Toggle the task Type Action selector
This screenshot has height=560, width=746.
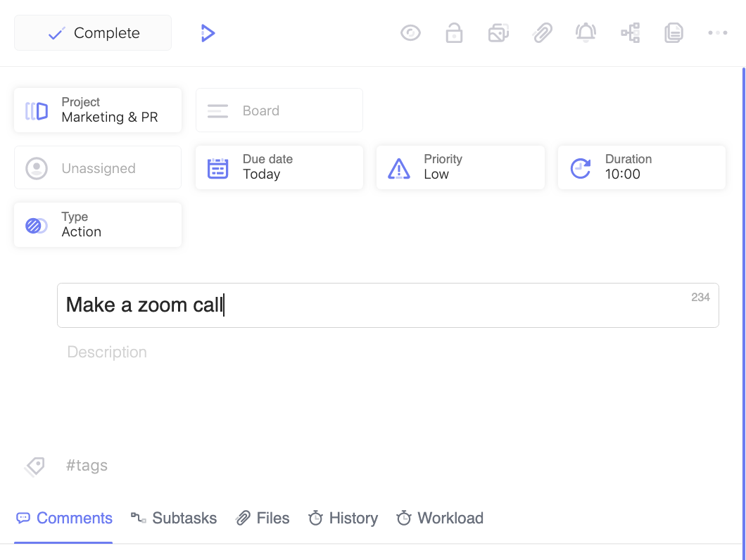coord(98,225)
